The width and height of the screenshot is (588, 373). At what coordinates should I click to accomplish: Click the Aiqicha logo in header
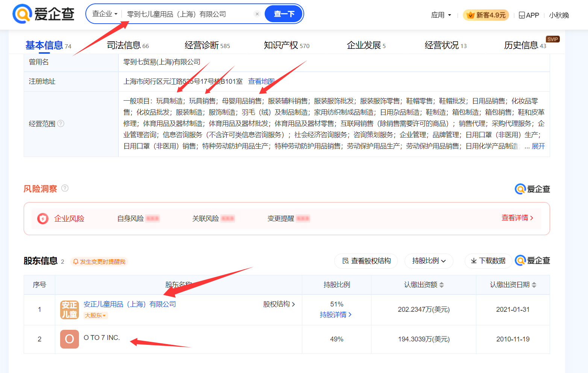coord(43,14)
